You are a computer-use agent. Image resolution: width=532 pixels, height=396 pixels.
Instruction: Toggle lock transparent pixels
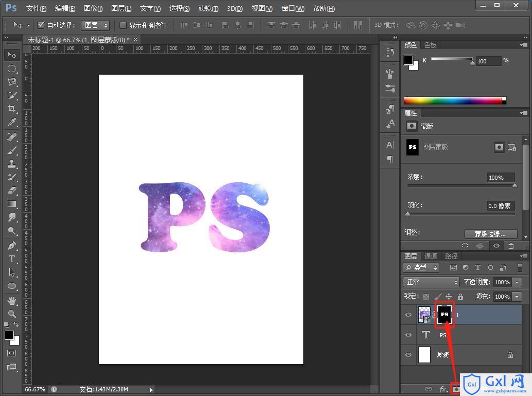(426, 297)
